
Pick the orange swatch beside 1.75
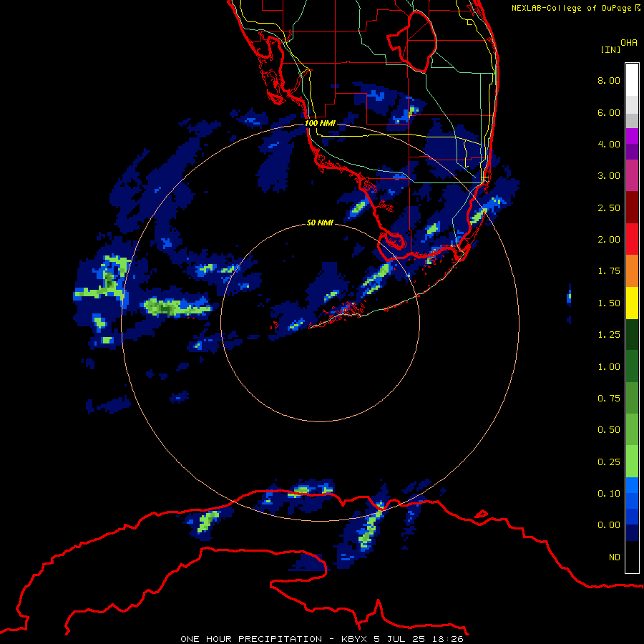coord(632,271)
